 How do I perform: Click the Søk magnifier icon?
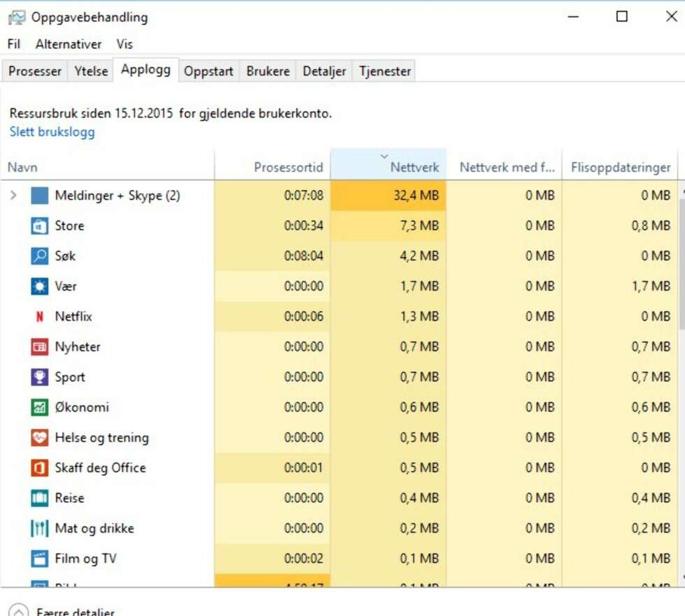[x=39, y=256]
